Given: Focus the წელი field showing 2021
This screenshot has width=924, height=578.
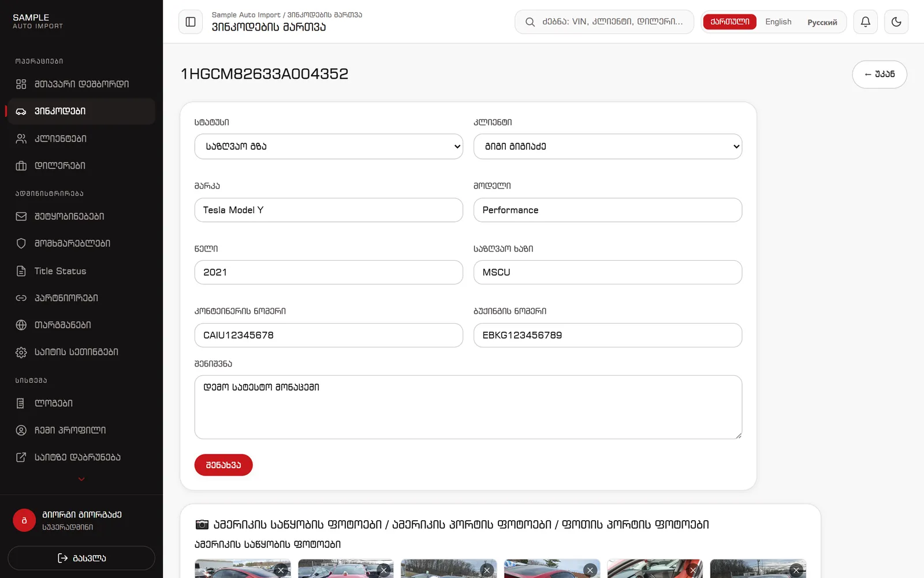Looking at the screenshot, I should tap(329, 272).
